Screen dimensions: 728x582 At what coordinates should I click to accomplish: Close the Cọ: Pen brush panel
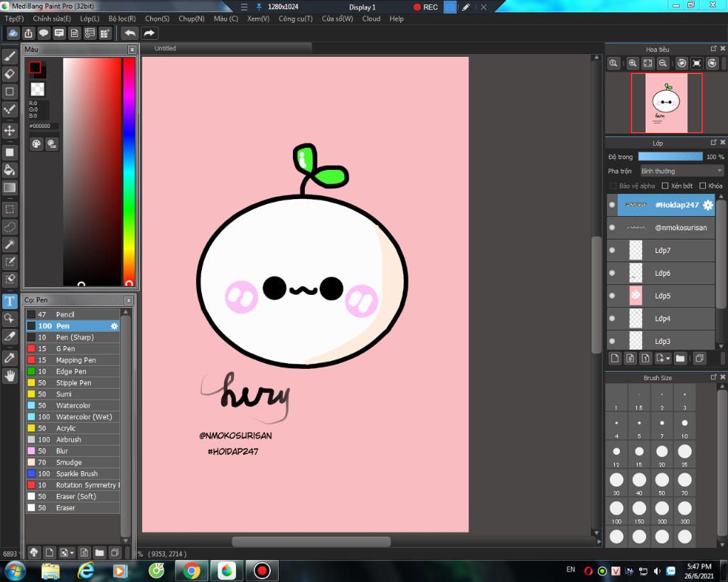(x=129, y=301)
